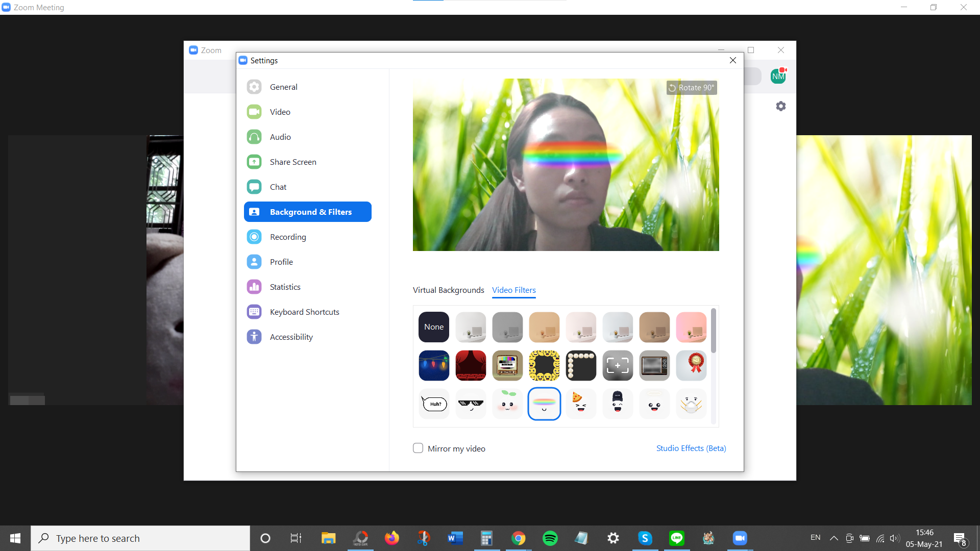The height and width of the screenshot is (551, 980).
Task: Pick the "Huh?" speech bubble filter
Action: click(x=434, y=404)
